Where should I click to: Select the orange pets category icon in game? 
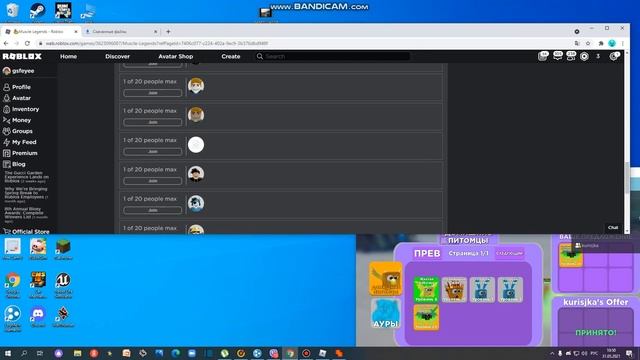click(386, 278)
